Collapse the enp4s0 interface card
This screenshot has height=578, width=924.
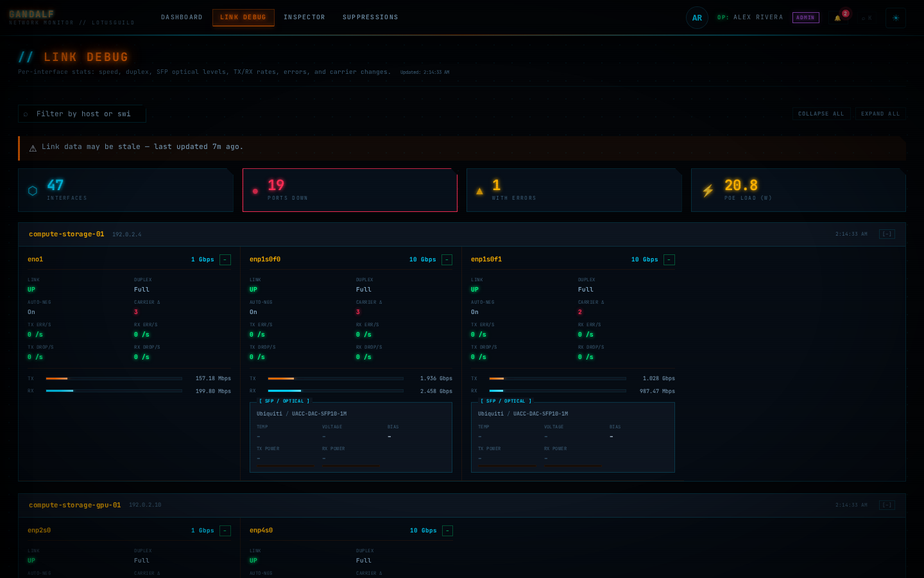point(447,530)
